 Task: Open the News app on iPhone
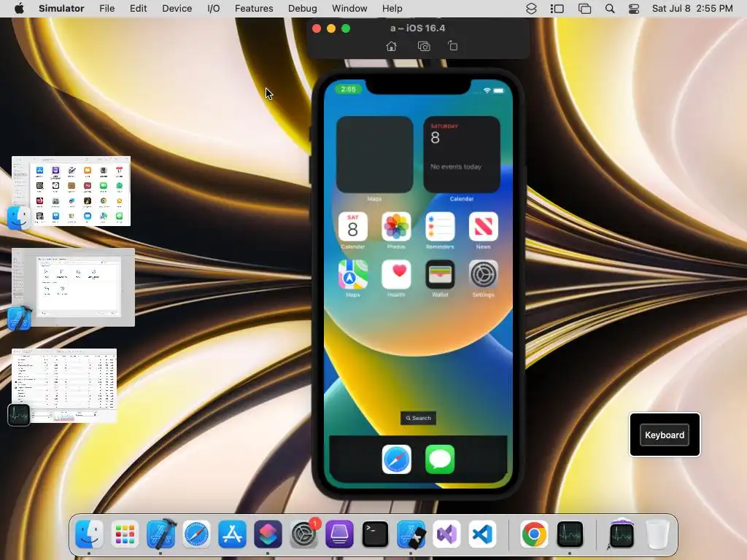point(483,227)
